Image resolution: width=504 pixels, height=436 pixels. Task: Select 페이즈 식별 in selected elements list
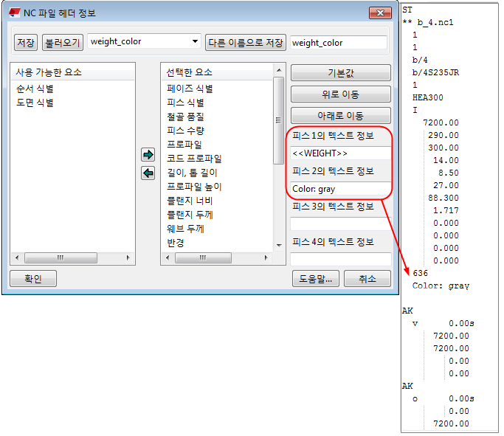pyautogui.click(x=190, y=89)
